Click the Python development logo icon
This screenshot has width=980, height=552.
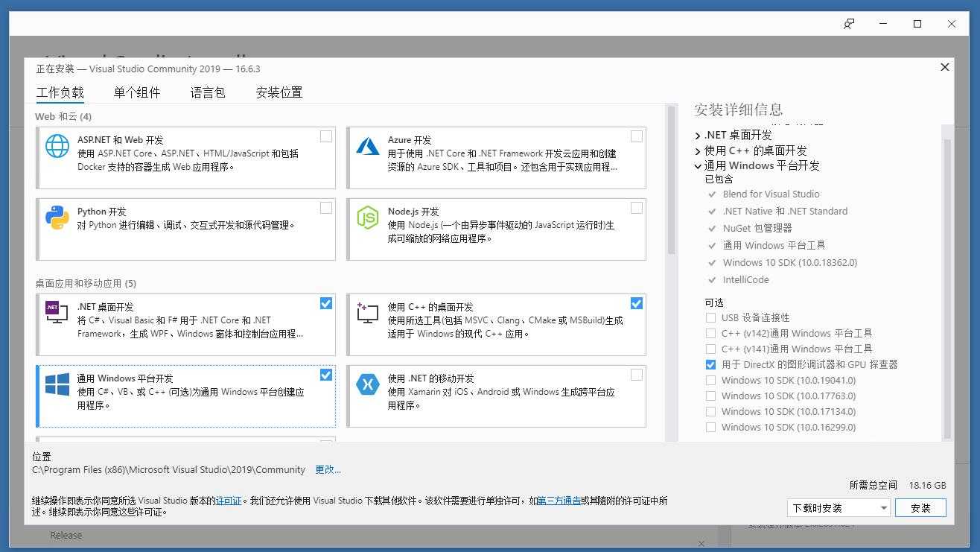(57, 218)
